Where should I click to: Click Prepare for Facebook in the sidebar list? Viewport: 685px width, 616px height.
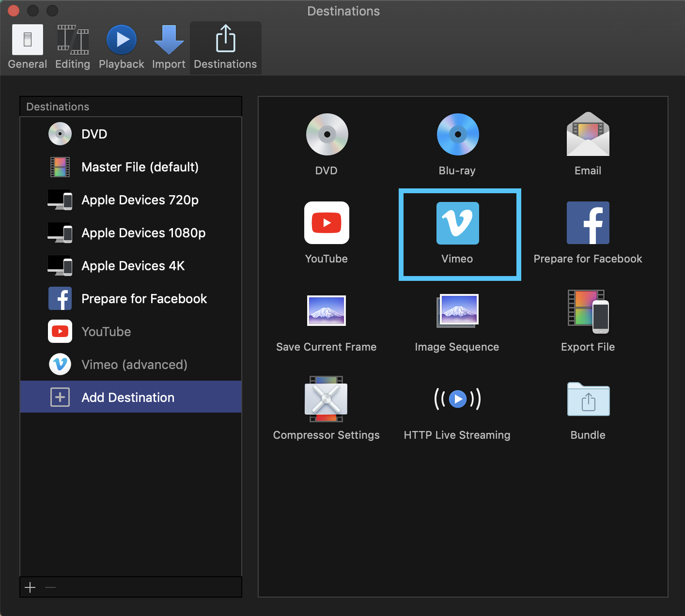(144, 299)
